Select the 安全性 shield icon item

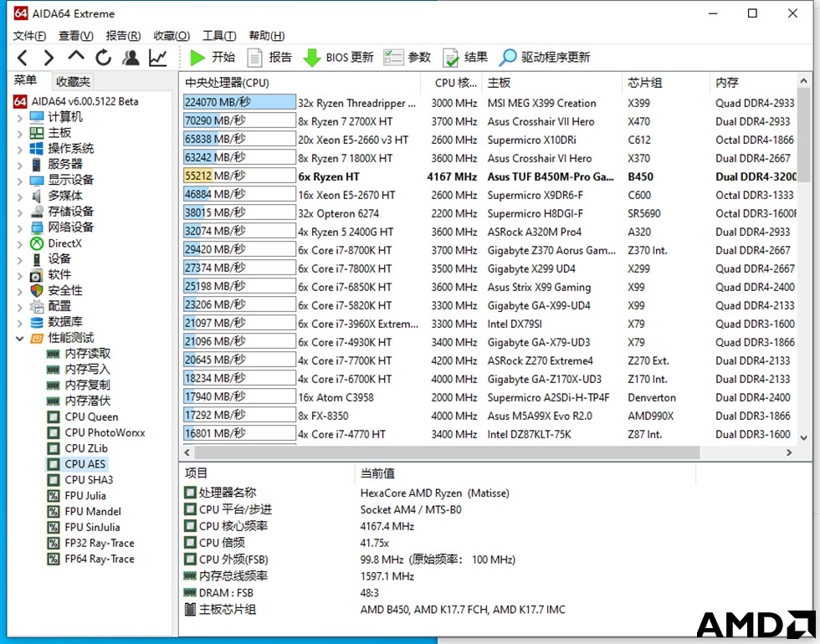click(37, 290)
